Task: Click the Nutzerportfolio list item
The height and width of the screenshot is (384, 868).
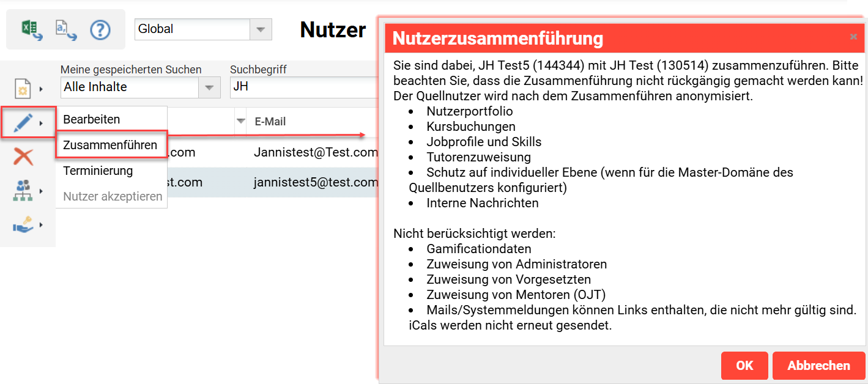Action: [469, 111]
